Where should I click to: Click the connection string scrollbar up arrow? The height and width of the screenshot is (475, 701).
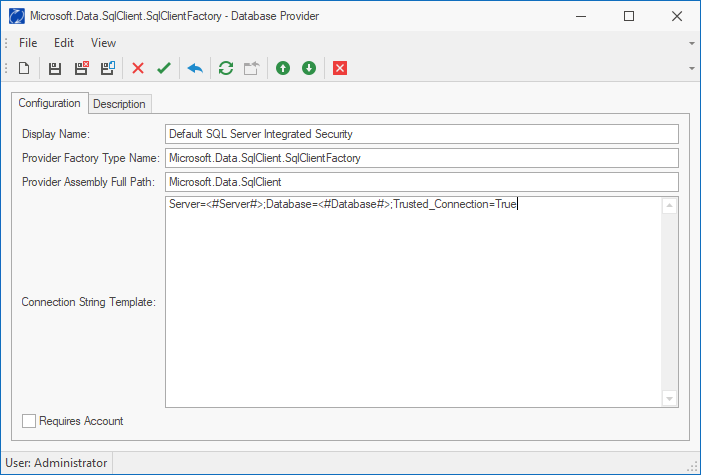[669, 205]
